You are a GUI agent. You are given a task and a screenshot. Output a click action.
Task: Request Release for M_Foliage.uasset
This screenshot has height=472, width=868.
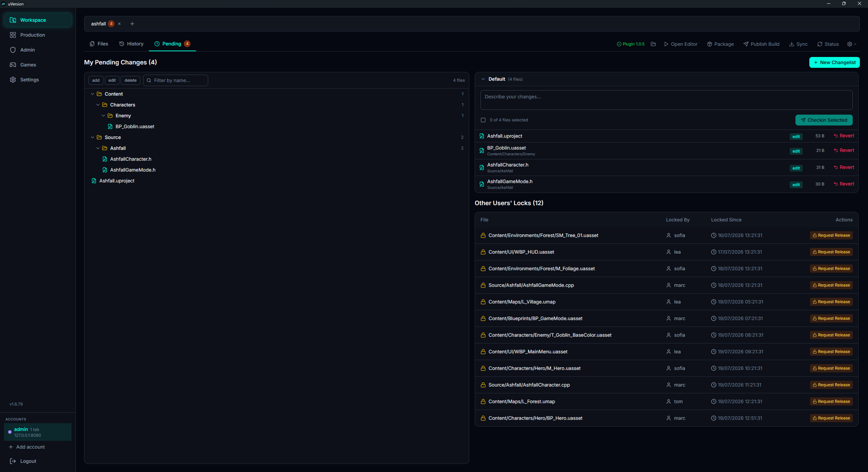(831, 269)
